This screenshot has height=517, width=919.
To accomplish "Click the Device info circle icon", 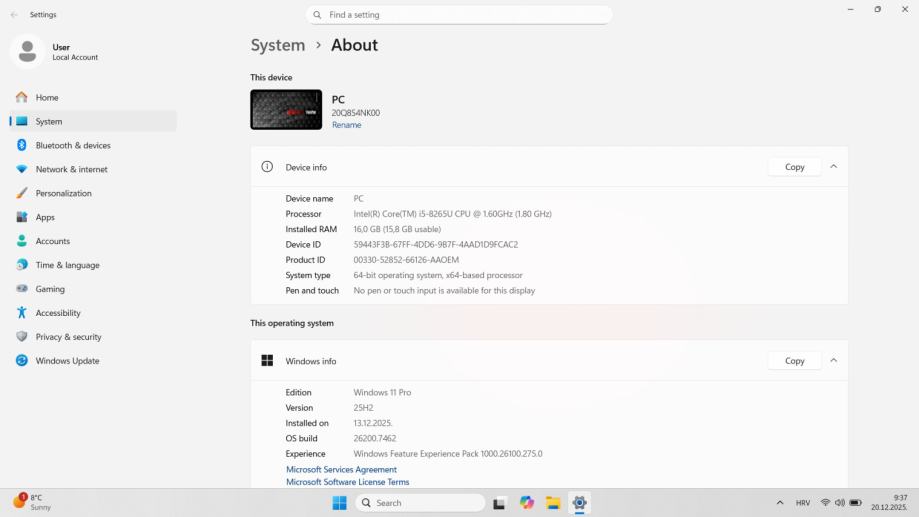I will pyautogui.click(x=267, y=167).
